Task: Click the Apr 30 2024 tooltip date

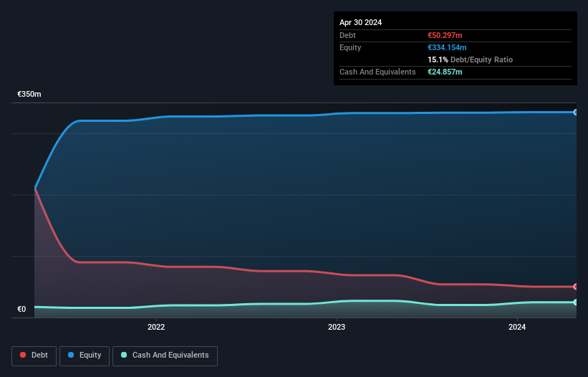Action: 360,22
